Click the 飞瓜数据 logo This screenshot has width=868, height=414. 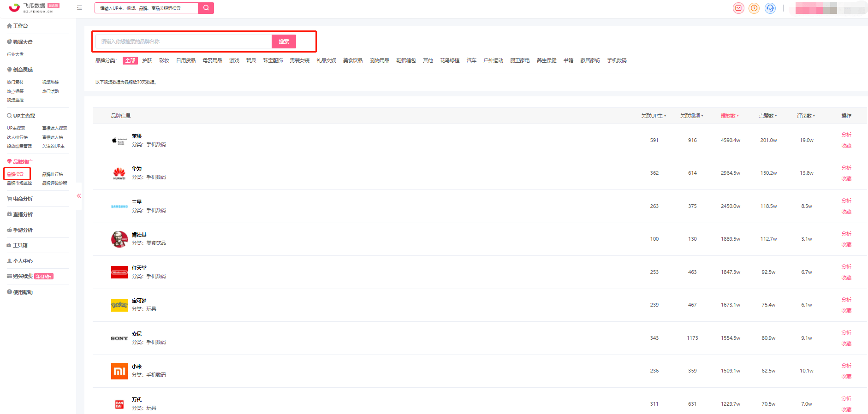(34, 7)
